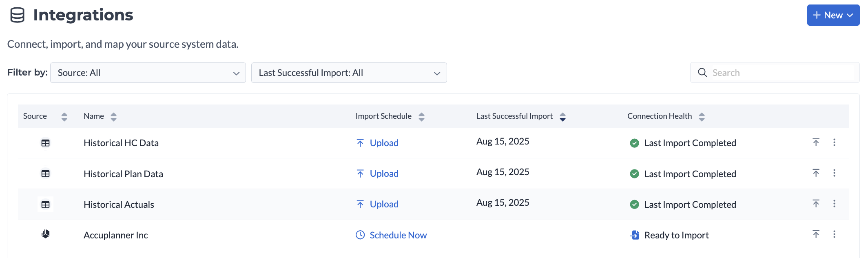Click the Schedule Now link for Accuplanner Inc

(398, 235)
